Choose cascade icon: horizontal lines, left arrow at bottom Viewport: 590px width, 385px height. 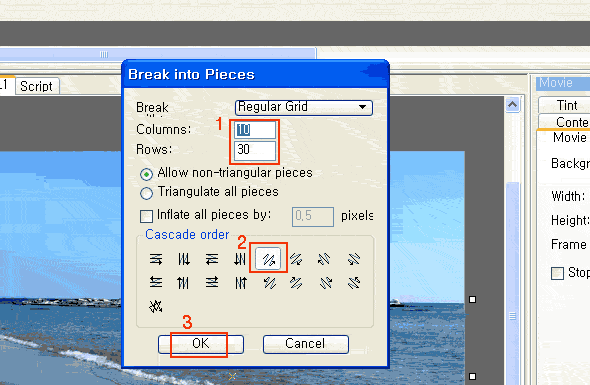pyautogui.click(x=212, y=259)
